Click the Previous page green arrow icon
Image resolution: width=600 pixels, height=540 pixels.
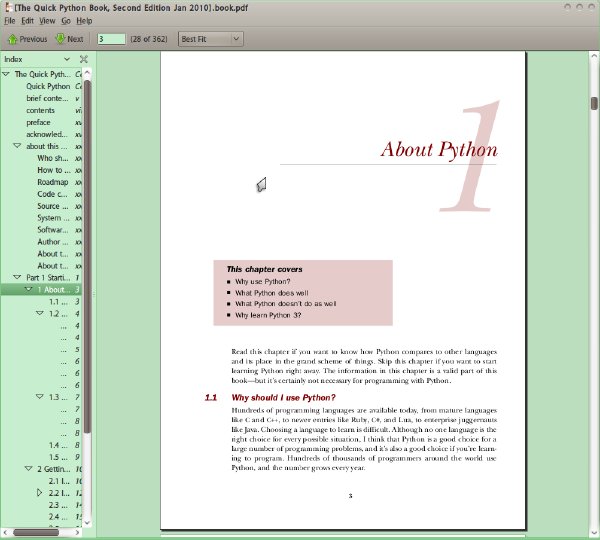coord(13,39)
